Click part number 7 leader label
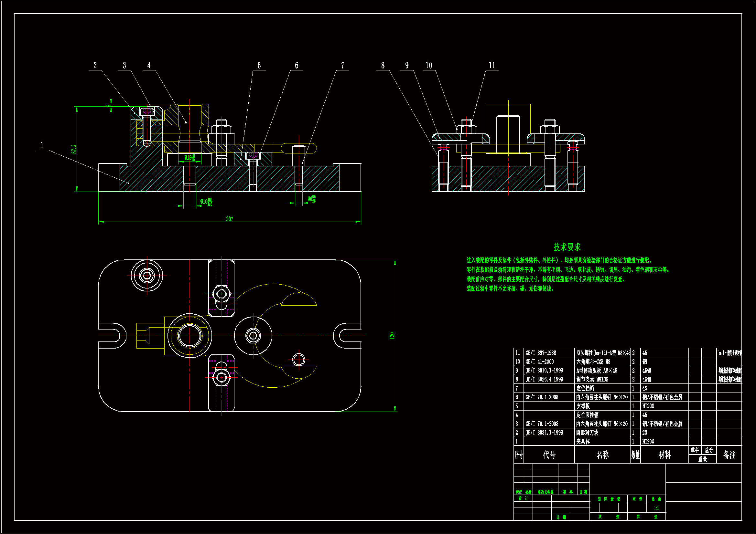This screenshot has width=756, height=534. tap(342, 66)
